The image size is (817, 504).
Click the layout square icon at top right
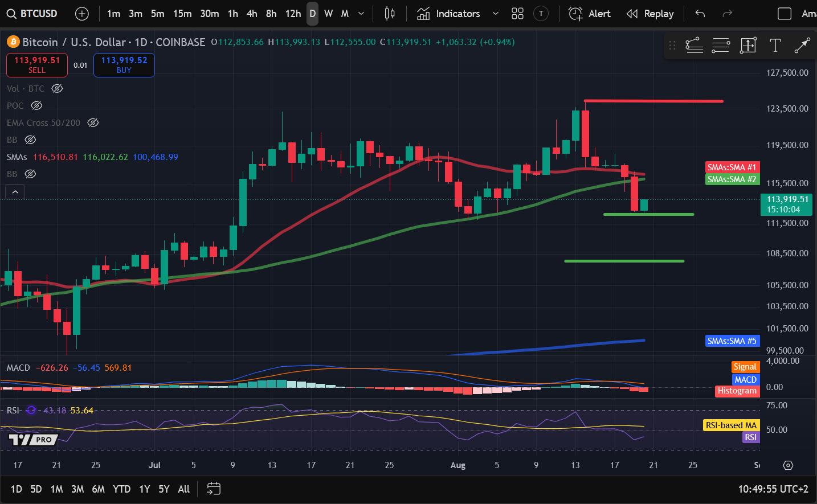point(785,14)
